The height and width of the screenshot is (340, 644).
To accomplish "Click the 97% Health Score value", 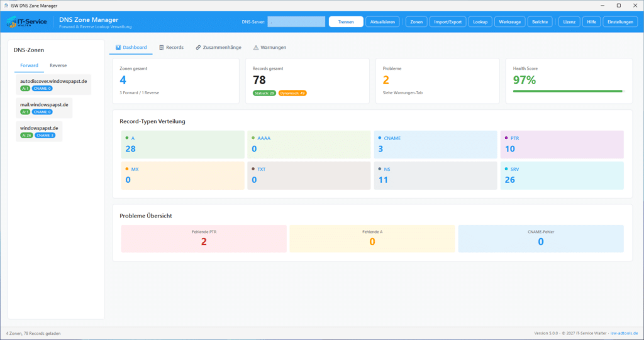I will click(x=525, y=80).
